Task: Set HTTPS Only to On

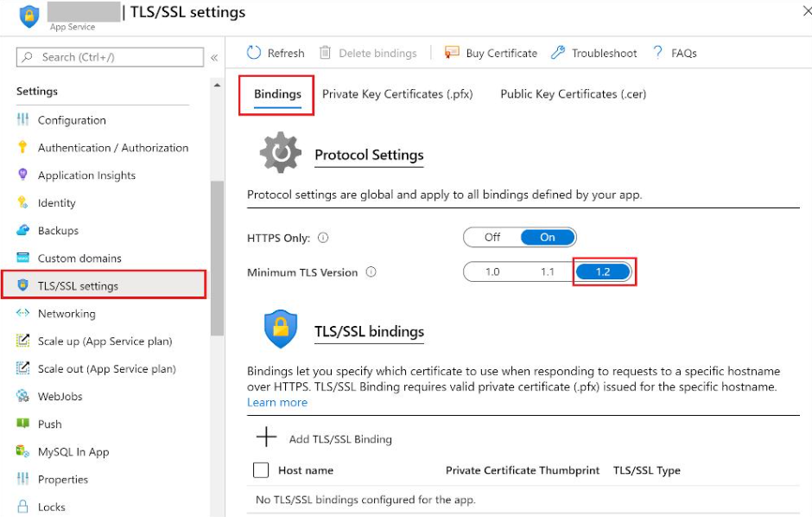Action: pyautogui.click(x=548, y=237)
